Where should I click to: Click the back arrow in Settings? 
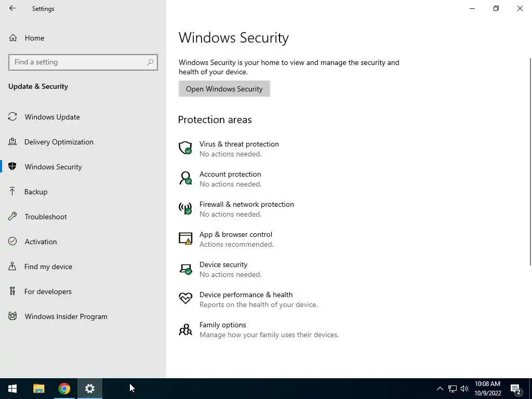[12, 8]
